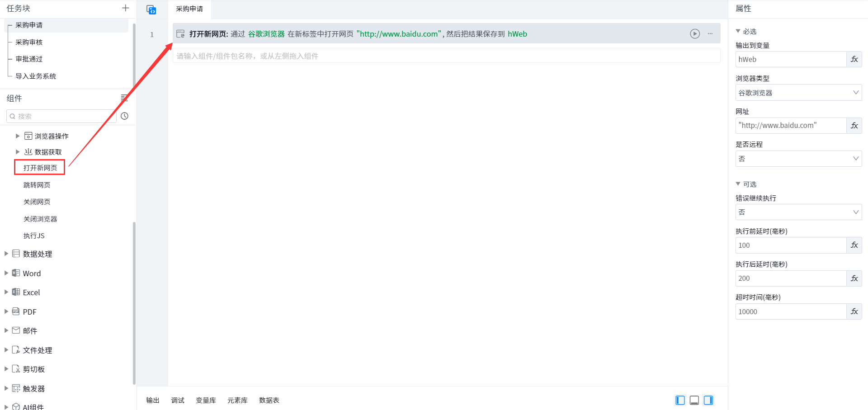Click the fx button next to hWeb field
The width and height of the screenshot is (868, 410).
[854, 59]
